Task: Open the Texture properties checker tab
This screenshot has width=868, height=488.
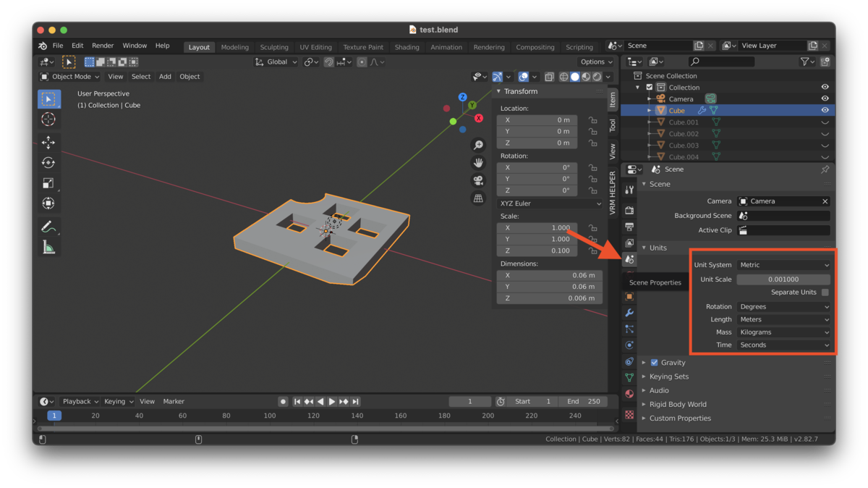Action: 629,415
